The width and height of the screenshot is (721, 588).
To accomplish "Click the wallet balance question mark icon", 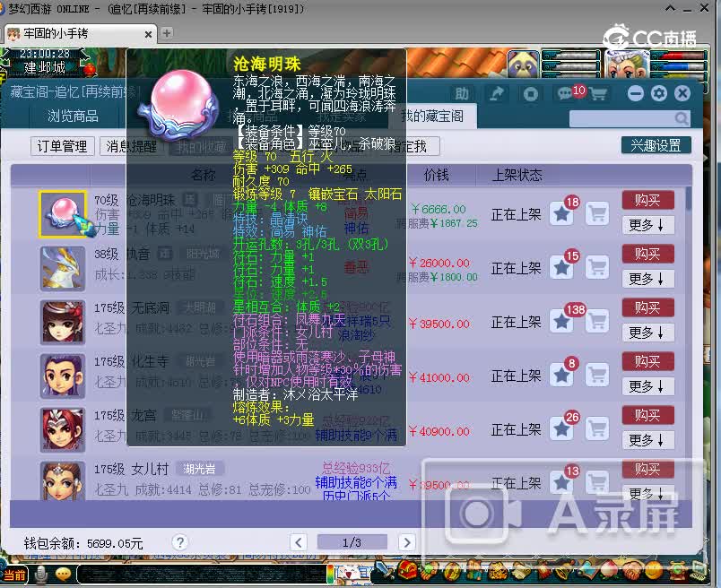I will click(x=179, y=542).
